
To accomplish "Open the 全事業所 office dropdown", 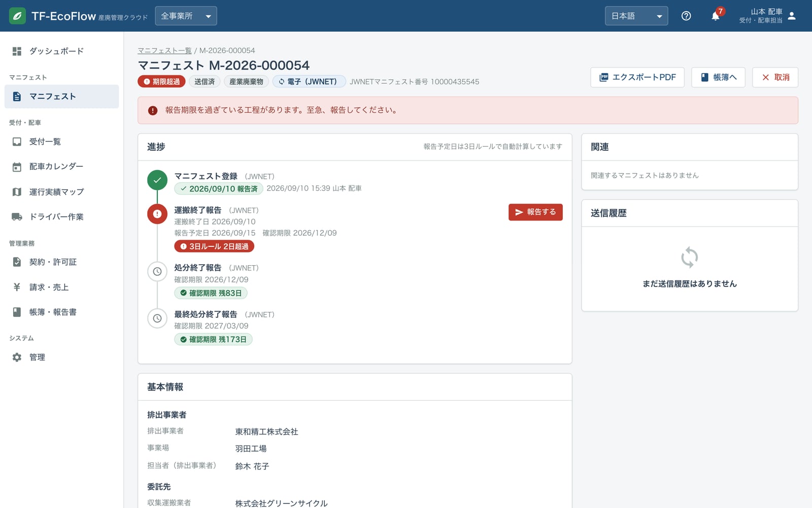I will (186, 16).
